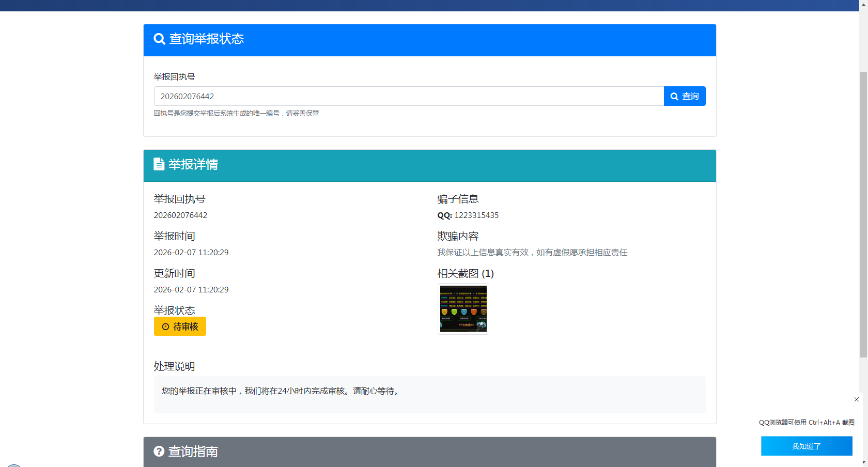This screenshot has height=467, width=868.
Task: Focus the 举报回执号 number input field
Action: tap(408, 97)
